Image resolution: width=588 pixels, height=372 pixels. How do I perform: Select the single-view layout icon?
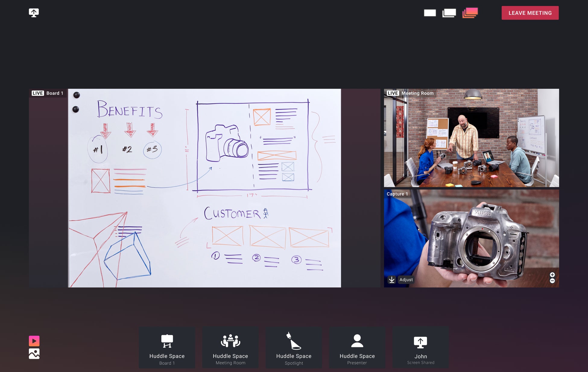[x=430, y=13]
